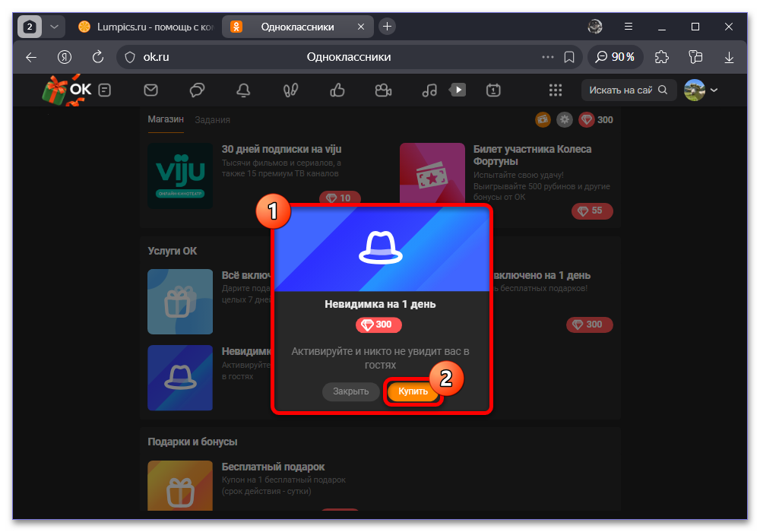Click the "Услуги ОК" section heading
The image size is (760, 532).
pos(173,251)
